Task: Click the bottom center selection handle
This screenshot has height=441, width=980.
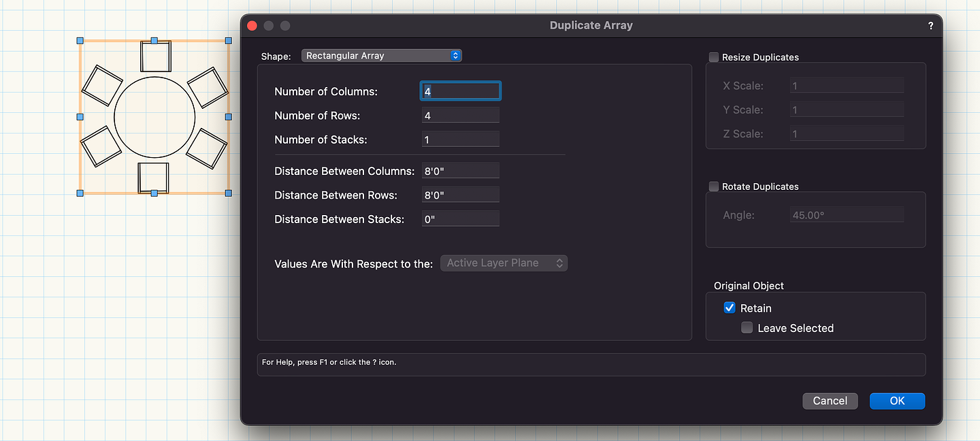Action: pos(154,193)
